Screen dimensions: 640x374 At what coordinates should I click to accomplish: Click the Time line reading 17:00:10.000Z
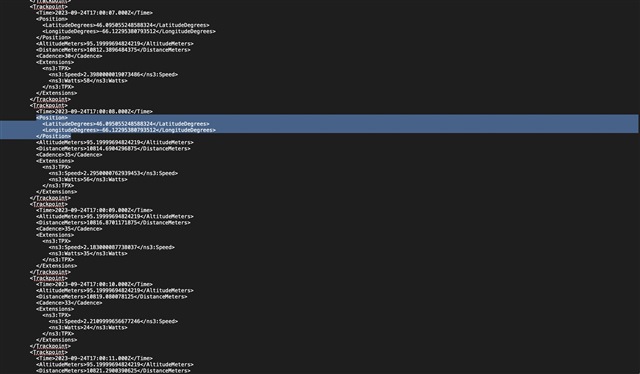pos(94,284)
